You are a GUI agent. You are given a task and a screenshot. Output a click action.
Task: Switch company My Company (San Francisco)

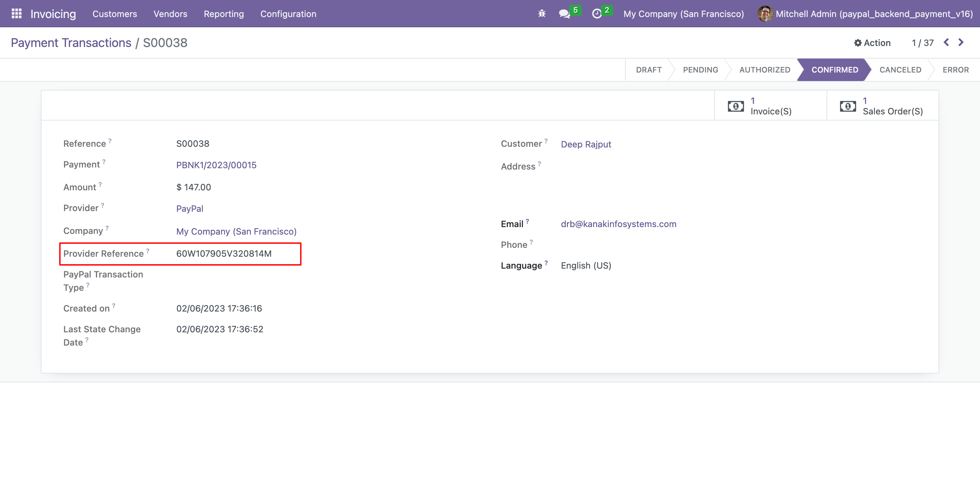point(683,14)
